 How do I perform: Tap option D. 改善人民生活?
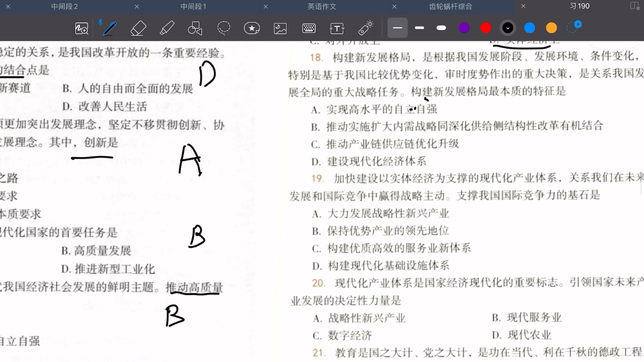104,106
